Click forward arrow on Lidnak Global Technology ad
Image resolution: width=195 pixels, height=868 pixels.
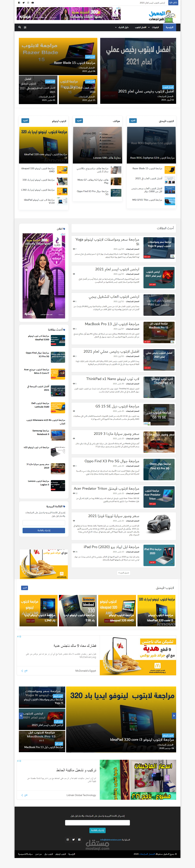point(23,795)
